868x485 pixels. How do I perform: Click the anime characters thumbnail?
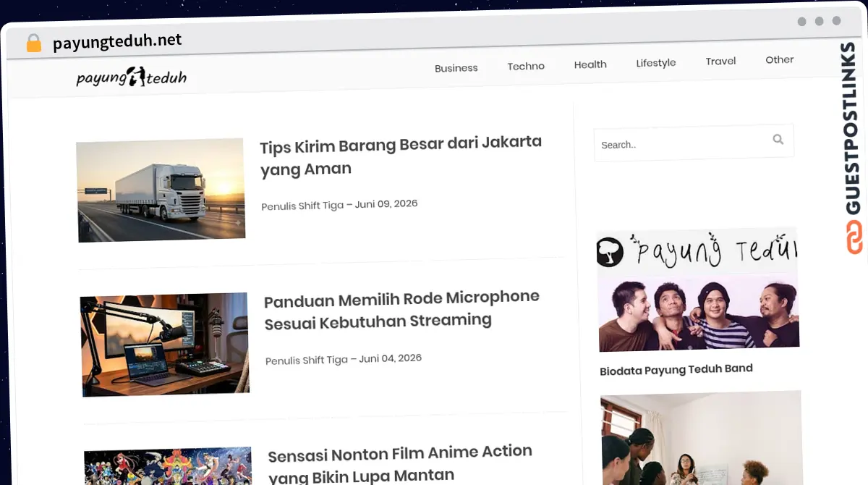[168, 467]
